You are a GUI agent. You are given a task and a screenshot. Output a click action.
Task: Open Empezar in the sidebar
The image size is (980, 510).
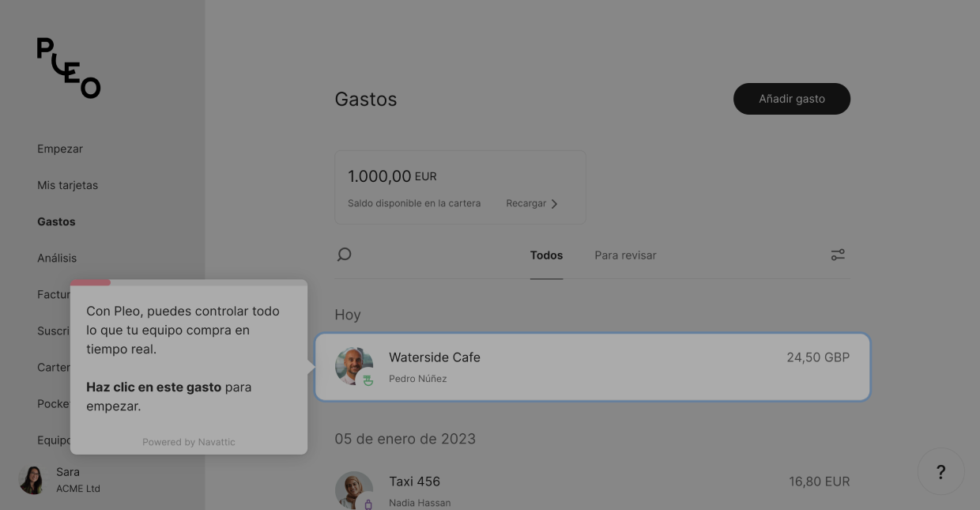tap(60, 149)
